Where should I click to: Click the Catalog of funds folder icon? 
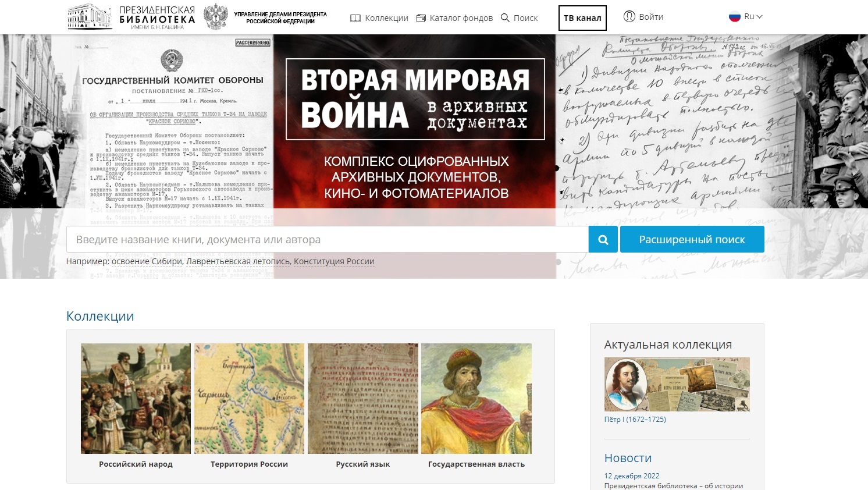click(x=421, y=18)
